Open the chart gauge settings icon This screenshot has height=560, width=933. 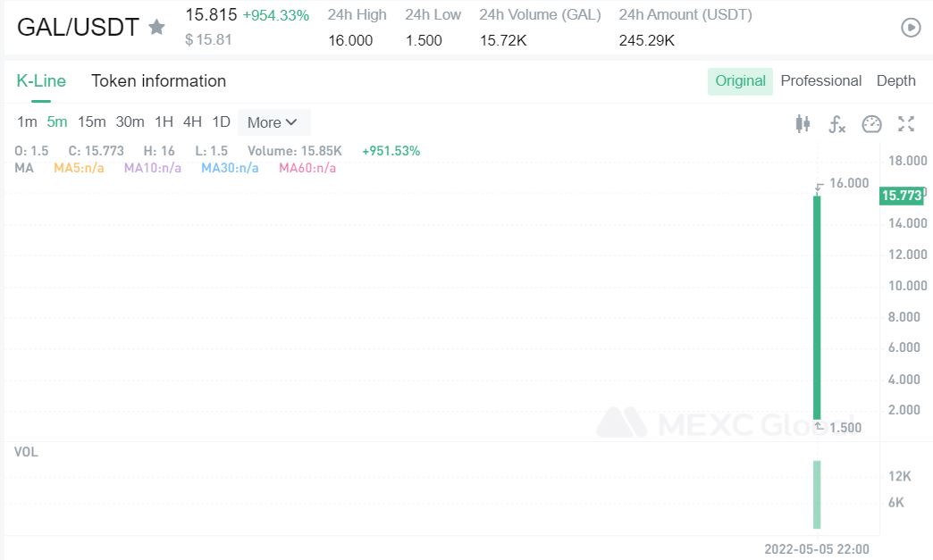pos(871,123)
